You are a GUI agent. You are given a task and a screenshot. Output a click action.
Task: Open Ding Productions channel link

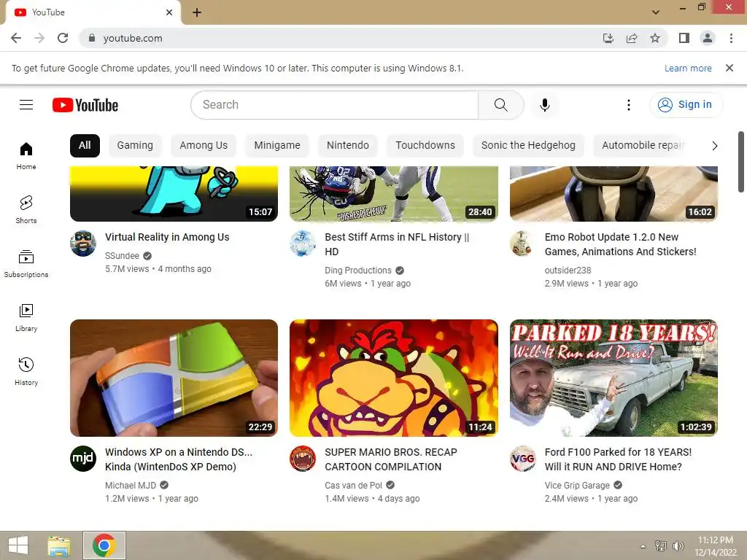357,271
